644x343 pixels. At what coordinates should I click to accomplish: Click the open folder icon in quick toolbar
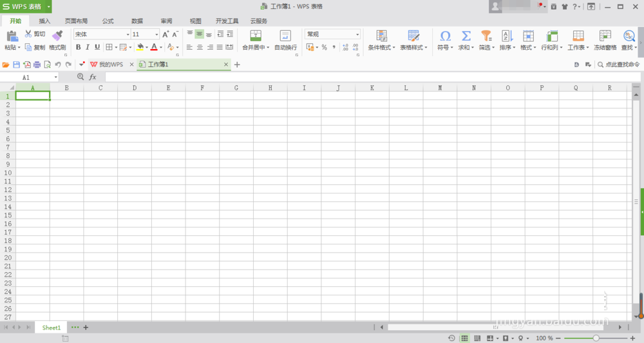coord(6,64)
